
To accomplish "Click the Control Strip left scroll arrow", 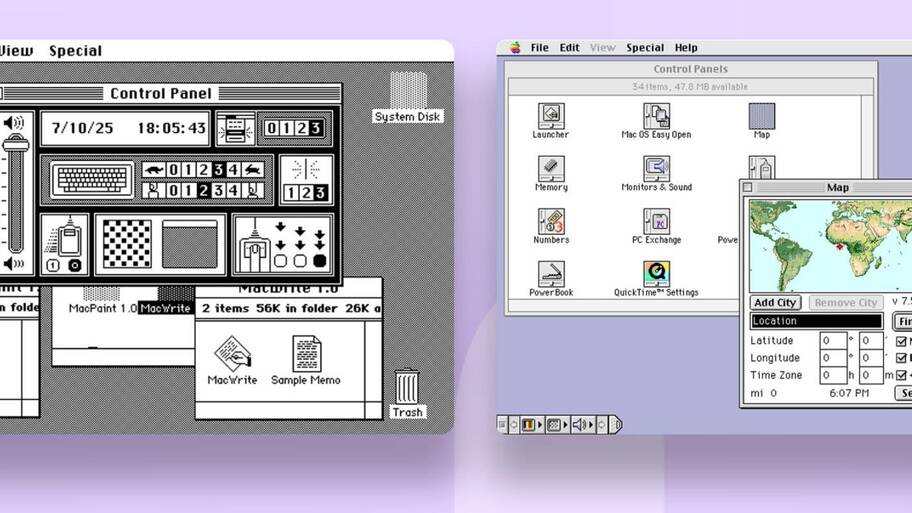I will coord(513,425).
